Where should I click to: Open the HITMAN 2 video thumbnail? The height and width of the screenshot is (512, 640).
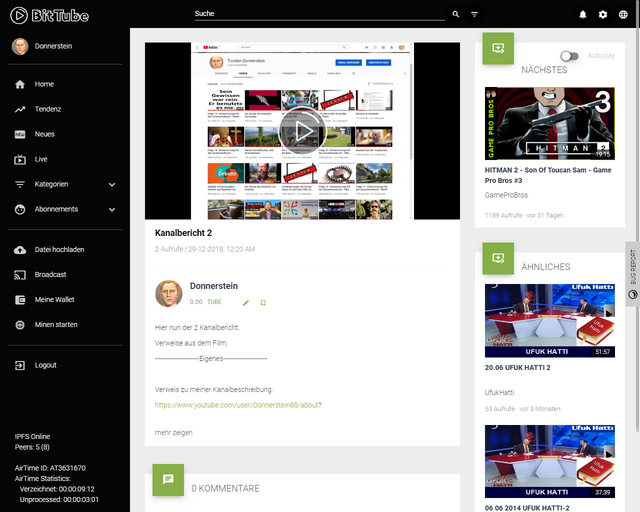tap(550, 123)
